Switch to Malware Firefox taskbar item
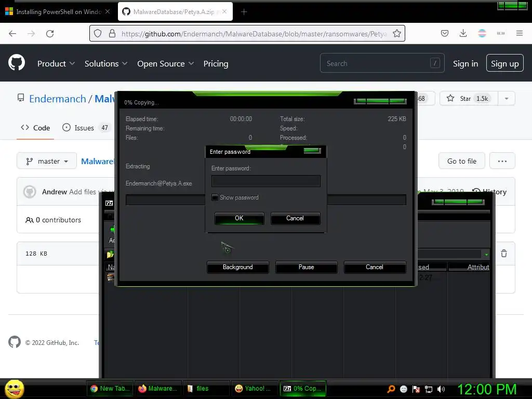The image size is (532, 399). [158, 389]
